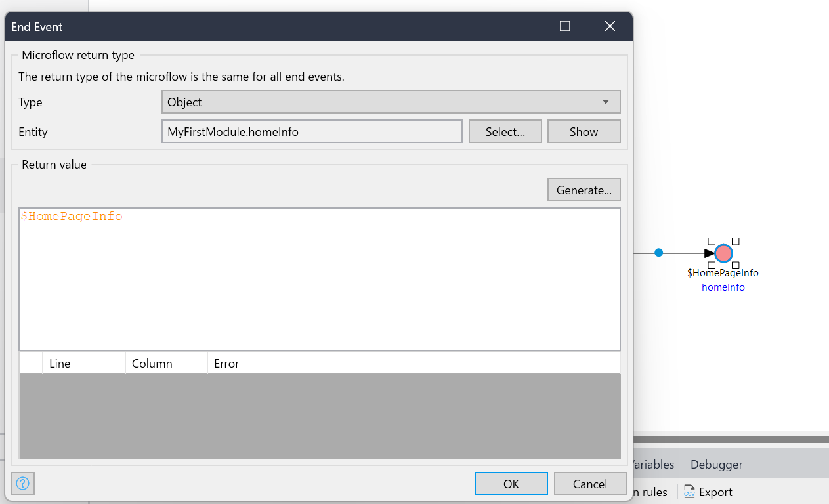
Task: Click into the return value expression editor
Action: pyautogui.click(x=320, y=280)
